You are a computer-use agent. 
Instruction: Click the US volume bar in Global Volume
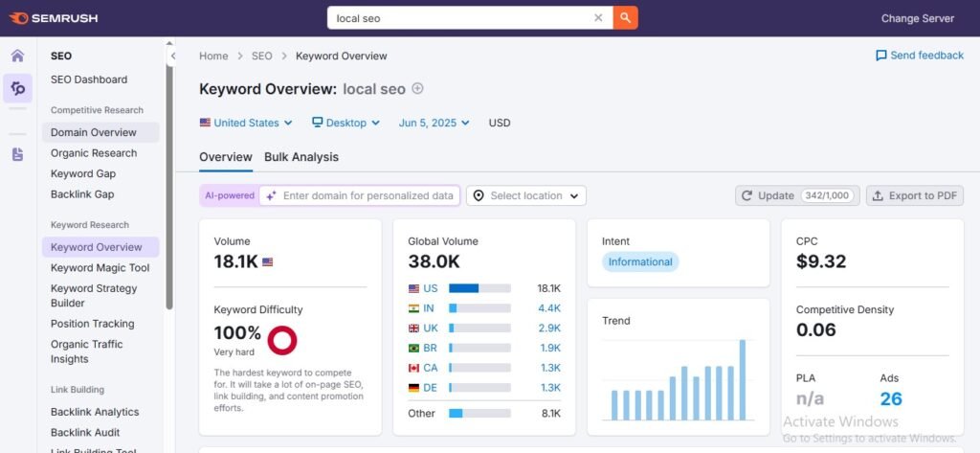click(480, 288)
